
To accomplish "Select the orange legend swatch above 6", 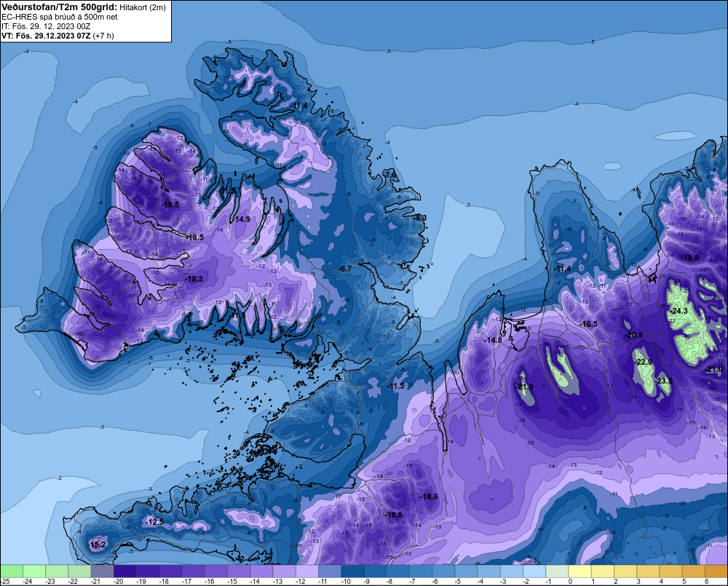I will click(716, 571).
